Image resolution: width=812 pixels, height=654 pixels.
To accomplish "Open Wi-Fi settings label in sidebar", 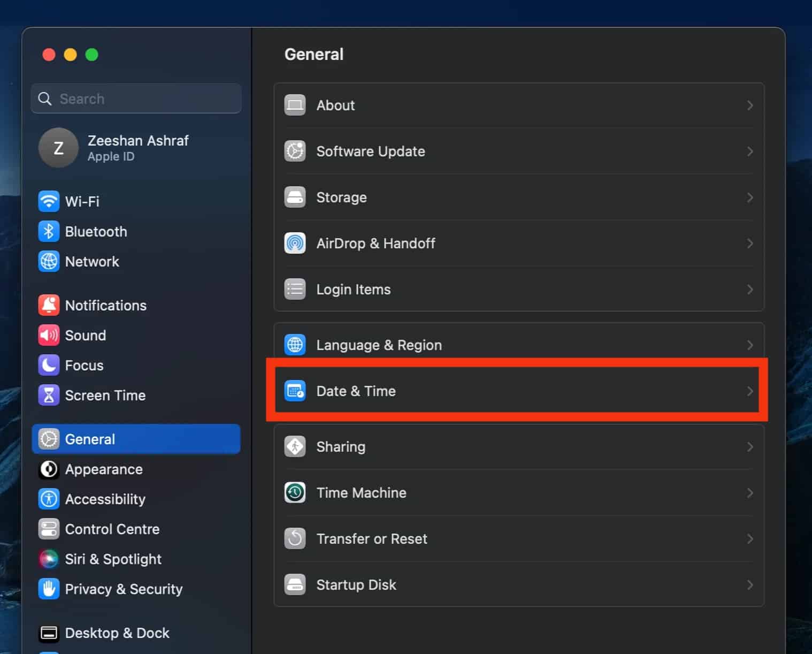I will 82,201.
